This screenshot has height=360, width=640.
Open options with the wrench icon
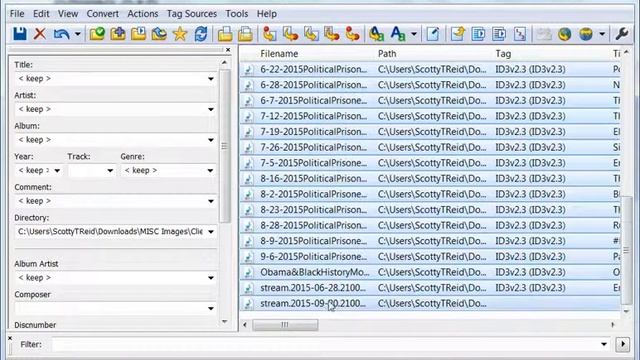(x=621, y=34)
